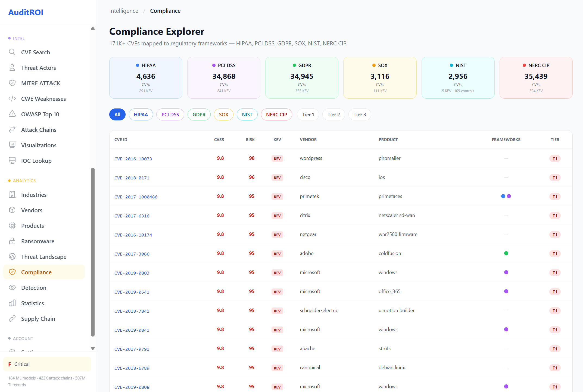Enable the NERC CIP filter
The width and height of the screenshot is (583, 392).
pyautogui.click(x=276, y=114)
